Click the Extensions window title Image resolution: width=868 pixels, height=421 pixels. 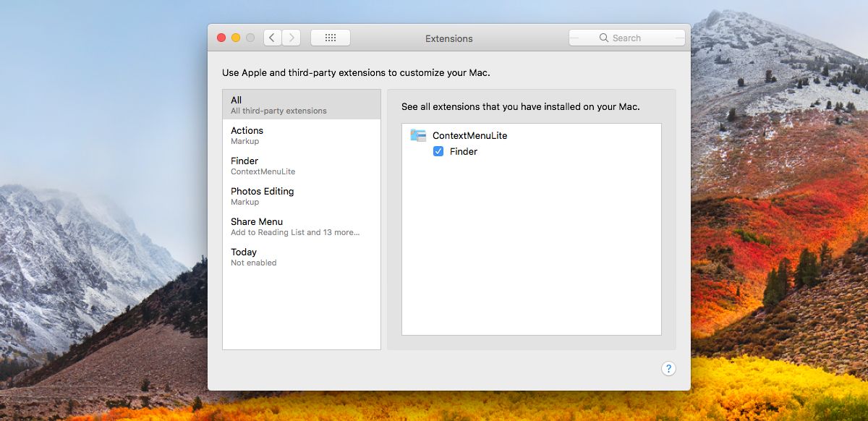click(x=449, y=38)
